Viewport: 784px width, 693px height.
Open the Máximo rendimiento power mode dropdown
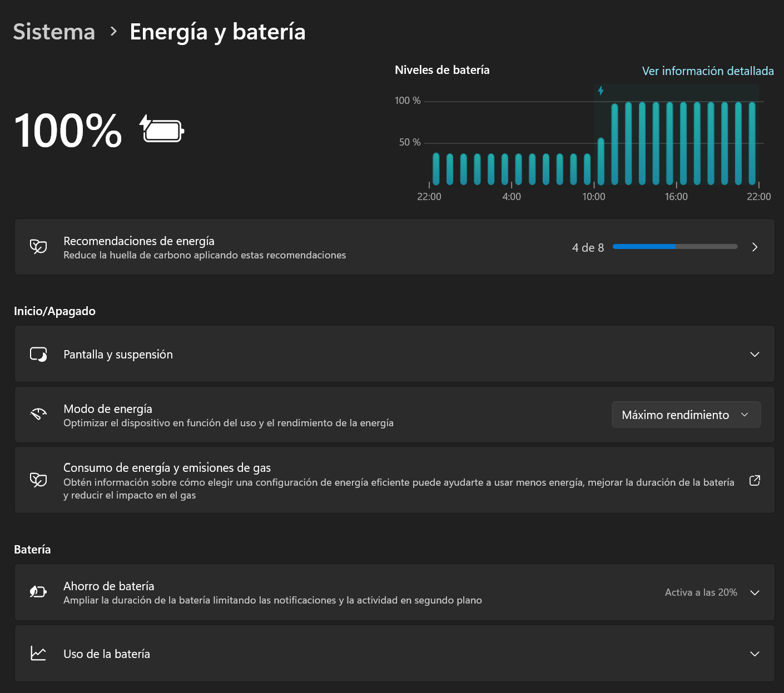pos(686,415)
